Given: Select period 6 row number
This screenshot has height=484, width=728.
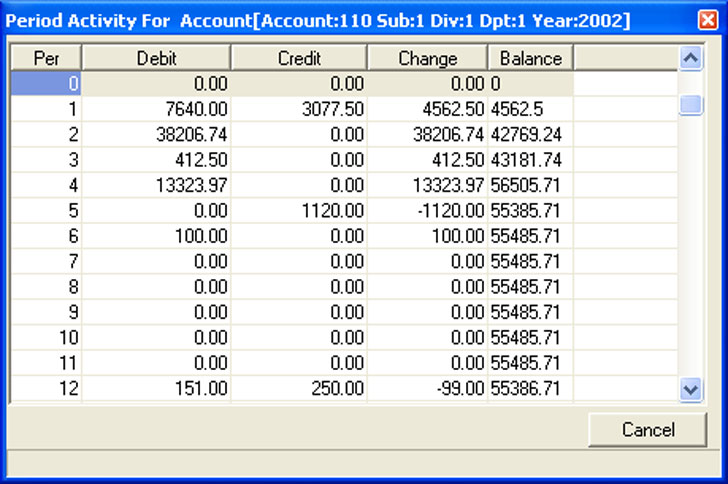Looking at the screenshot, I should click(46, 236).
